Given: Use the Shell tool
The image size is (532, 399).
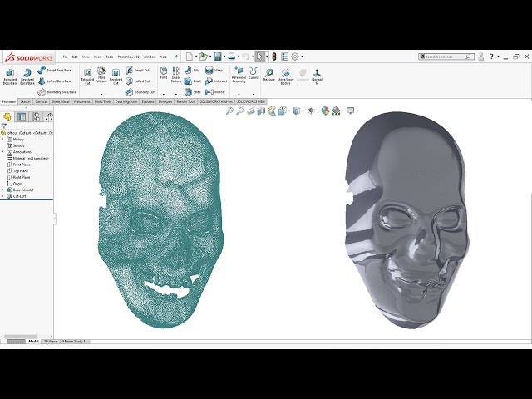Looking at the screenshot, I should pyautogui.click(x=193, y=92).
